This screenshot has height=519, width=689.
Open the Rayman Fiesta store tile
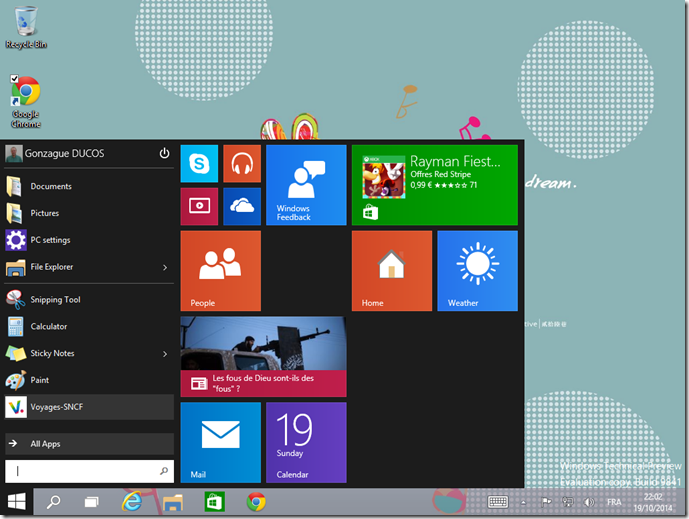435,185
